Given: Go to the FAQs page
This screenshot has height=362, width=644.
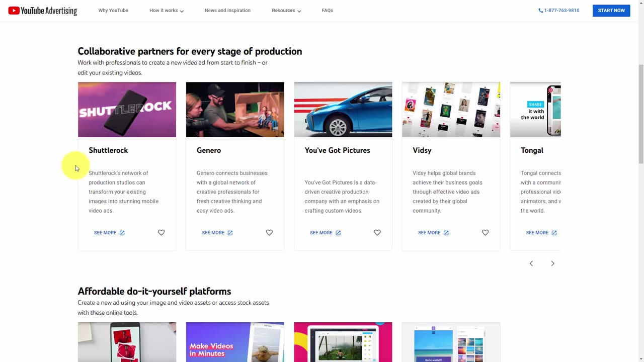Looking at the screenshot, I should 328,11.
